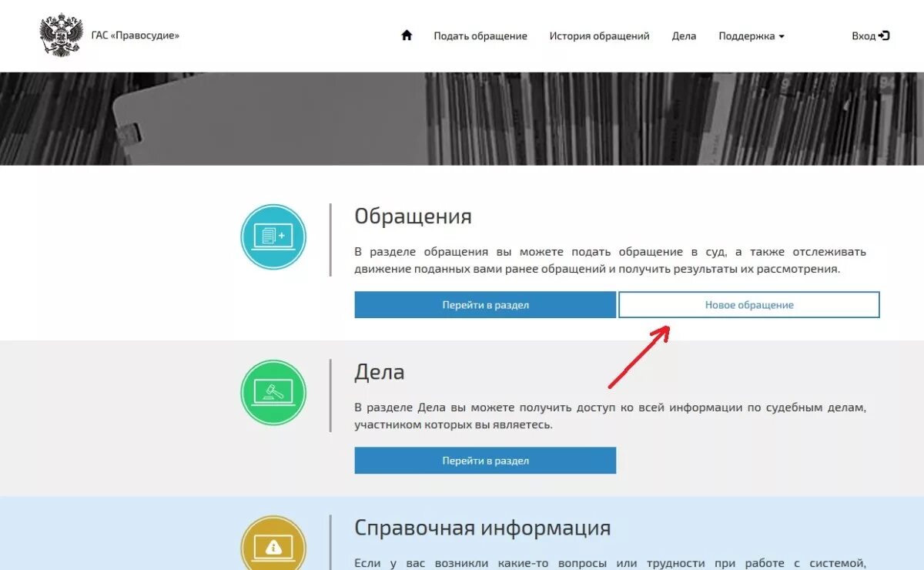
Task: Click the green gavel icon beside Дела
Action: tap(273, 392)
